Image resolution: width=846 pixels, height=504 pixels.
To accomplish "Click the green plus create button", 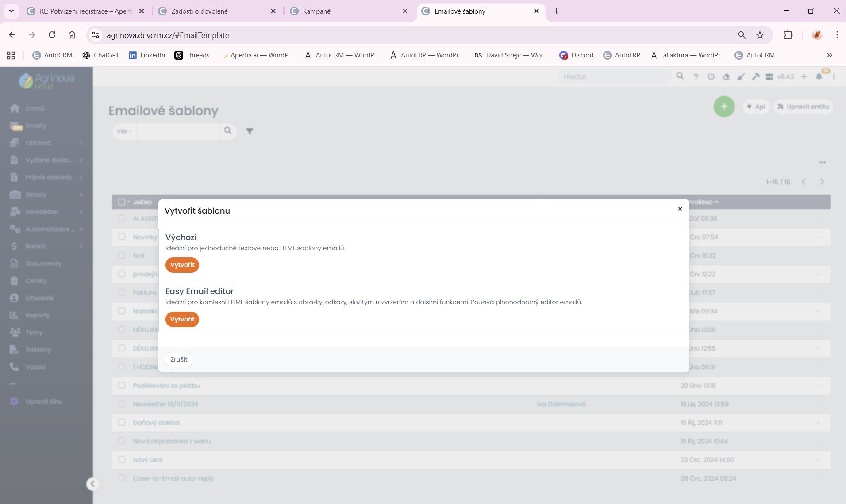I will pyautogui.click(x=724, y=107).
